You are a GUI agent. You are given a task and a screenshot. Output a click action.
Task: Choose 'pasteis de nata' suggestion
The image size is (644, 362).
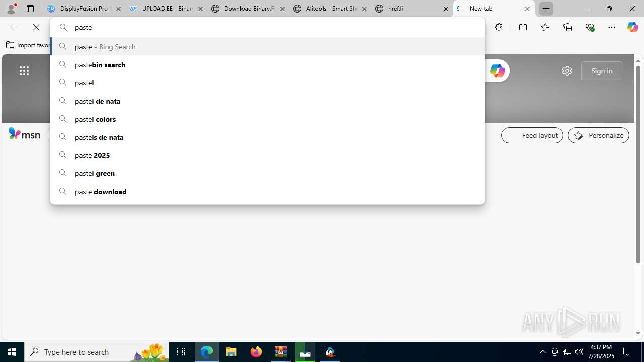(x=267, y=137)
